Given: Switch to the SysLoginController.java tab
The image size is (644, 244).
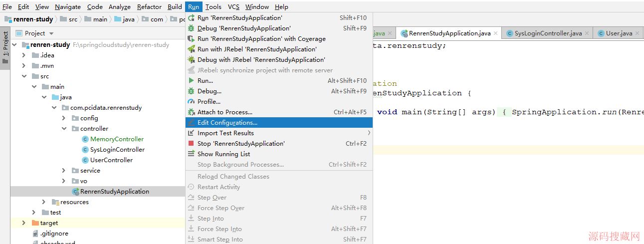Looking at the screenshot, I should click(548, 33).
